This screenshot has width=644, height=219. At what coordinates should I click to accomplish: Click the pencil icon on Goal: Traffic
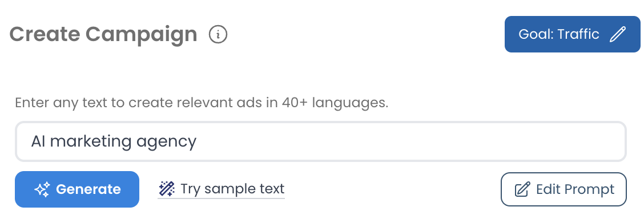click(x=617, y=34)
